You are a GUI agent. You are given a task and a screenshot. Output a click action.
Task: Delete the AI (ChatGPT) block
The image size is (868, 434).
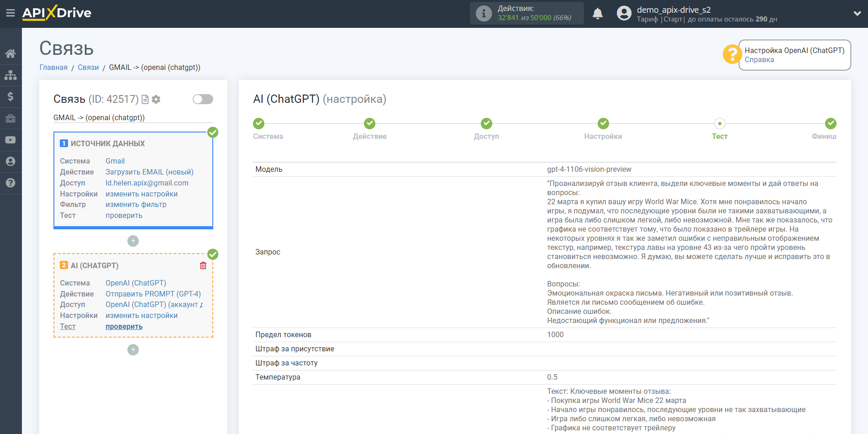tap(203, 265)
